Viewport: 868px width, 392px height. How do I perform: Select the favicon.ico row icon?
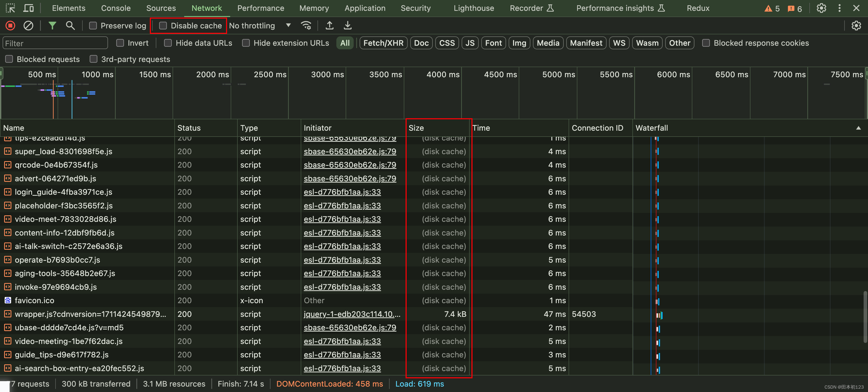coord(8,300)
